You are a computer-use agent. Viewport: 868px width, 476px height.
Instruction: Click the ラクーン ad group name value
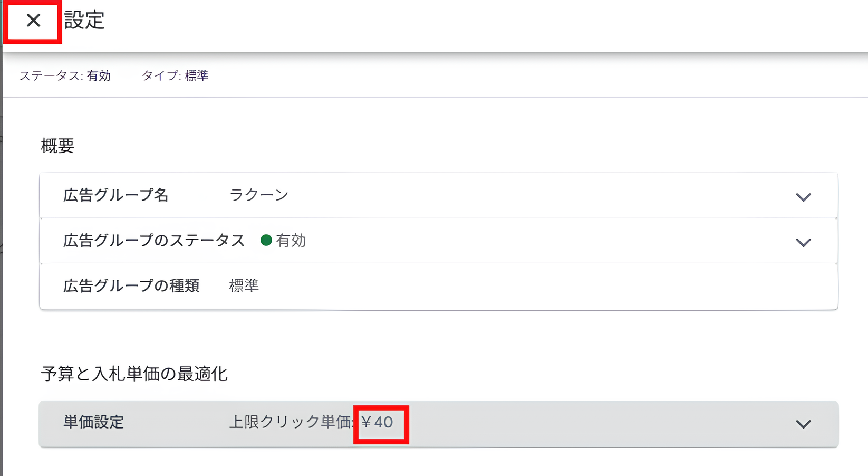258,195
